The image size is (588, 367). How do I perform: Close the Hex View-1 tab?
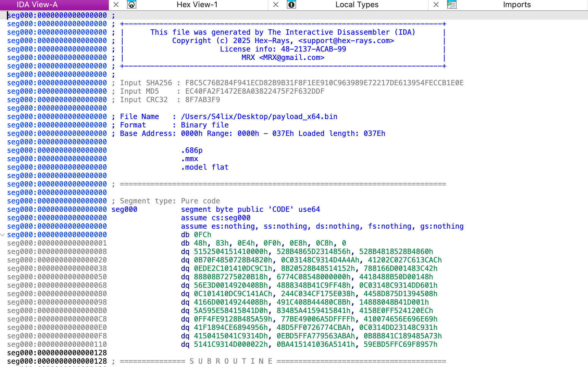[116, 5]
